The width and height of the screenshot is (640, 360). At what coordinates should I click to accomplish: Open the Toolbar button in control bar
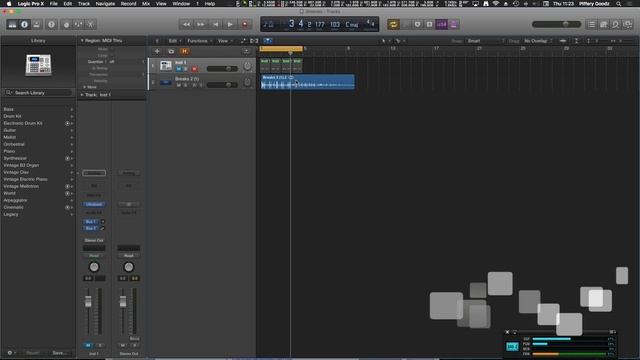click(37, 24)
